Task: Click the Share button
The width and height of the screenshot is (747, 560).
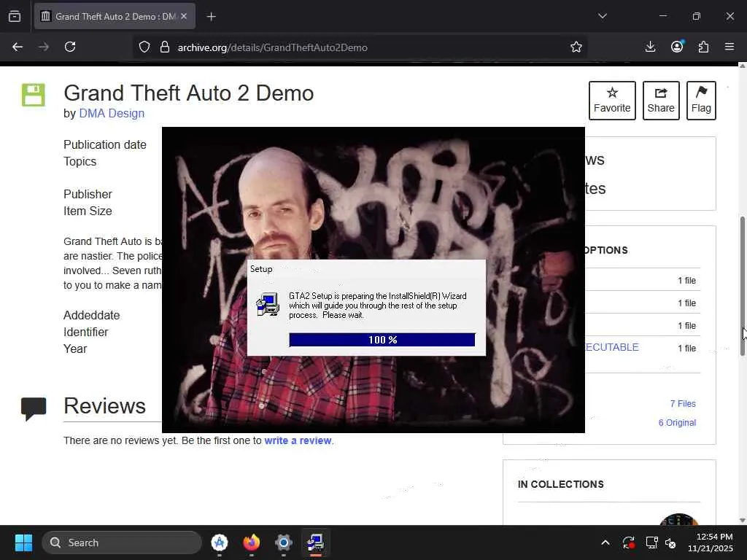Action: (x=661, y=101)
